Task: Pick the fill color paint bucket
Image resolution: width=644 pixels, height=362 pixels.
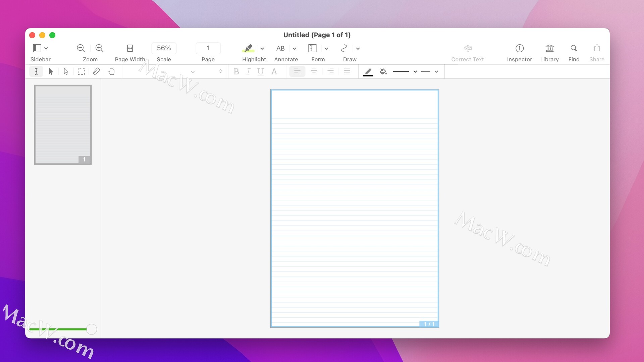Action: (383, 71)
